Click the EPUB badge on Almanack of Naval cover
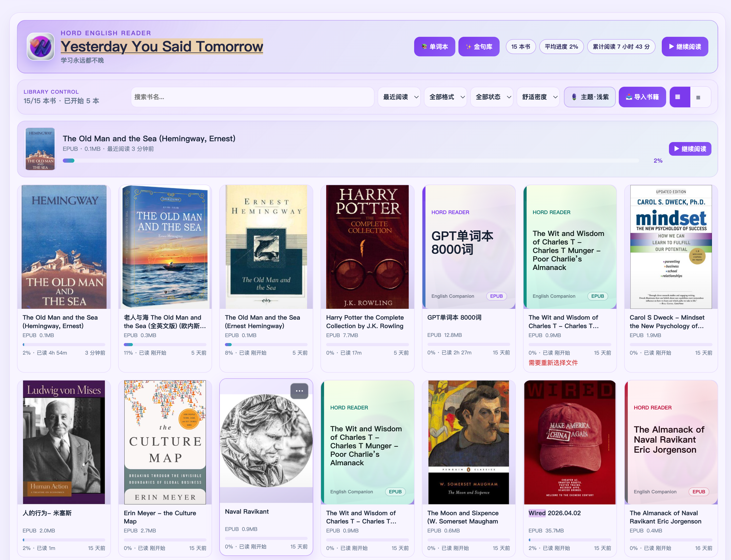The height and width of the screenshot is (560, 731). coord(699,492)
